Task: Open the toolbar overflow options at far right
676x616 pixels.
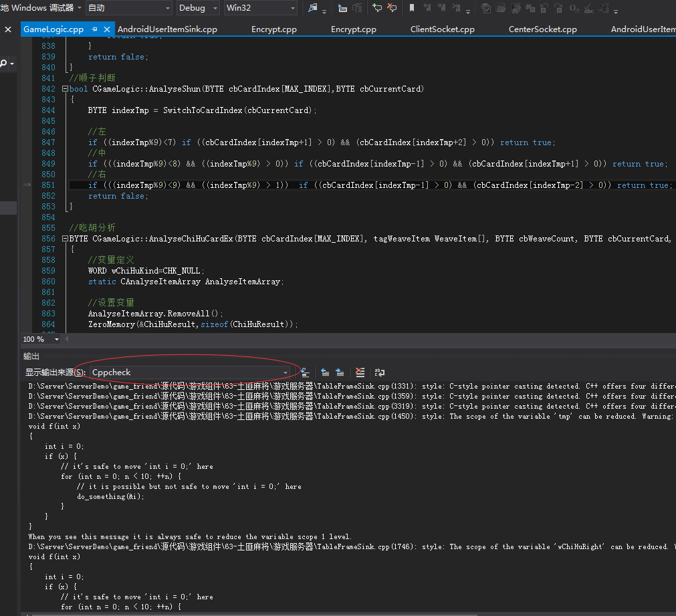Action: coord(616,11)
